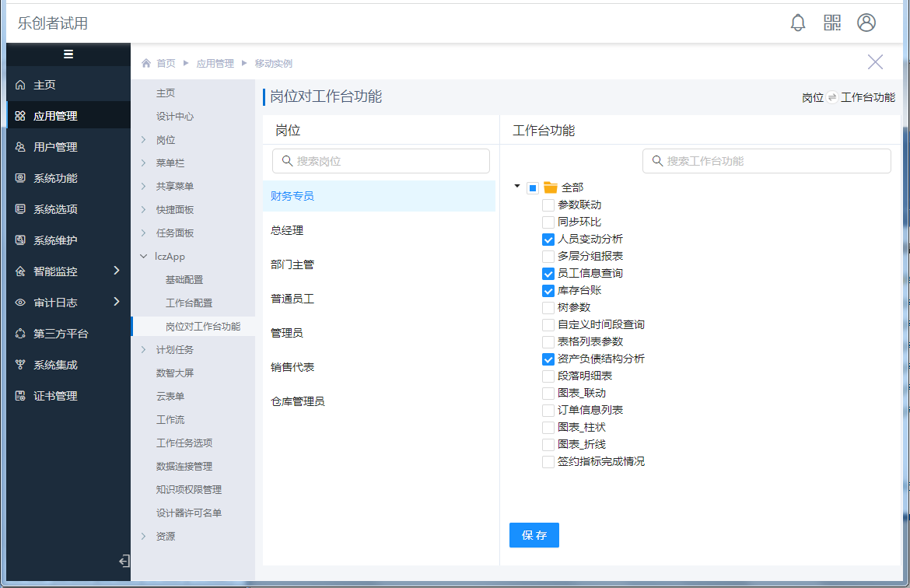Uncheck the 库存台账 checkbox
The height and width of the screenshot is (588, 910).
[x=548, y=291]
